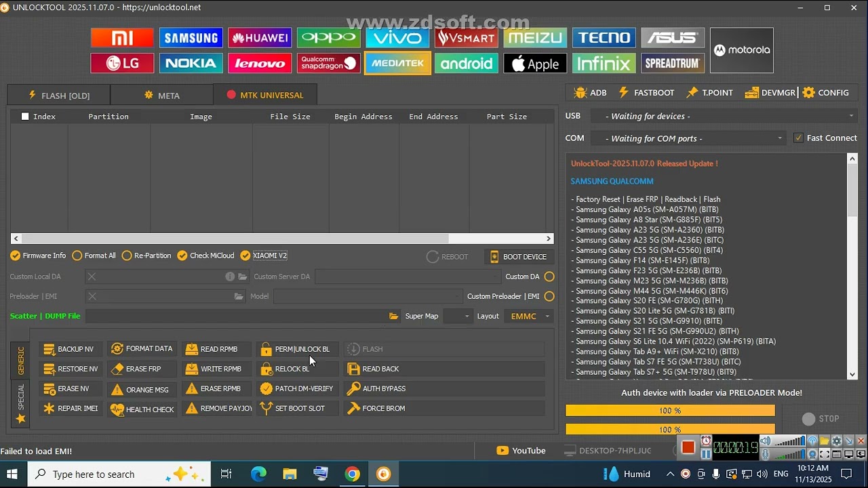The width and height of the screenshot is (868, 488).
Task: Enable the Re-Partition option
Action: [x=146, y=256]
